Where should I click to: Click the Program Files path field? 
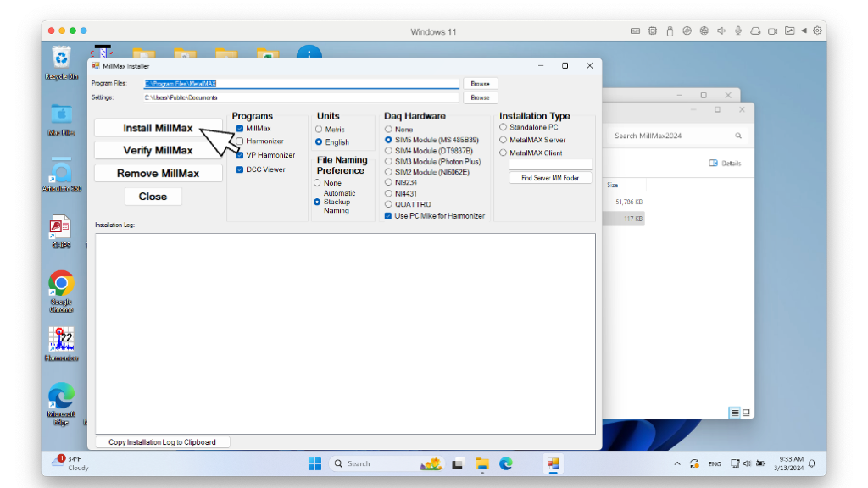pyautogui.click(x=301, y=84)
